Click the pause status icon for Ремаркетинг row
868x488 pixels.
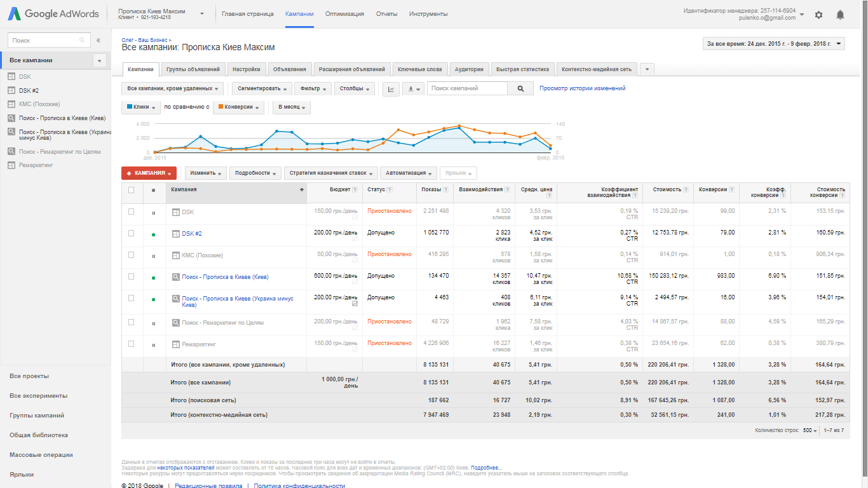click(x=153, y=344)
